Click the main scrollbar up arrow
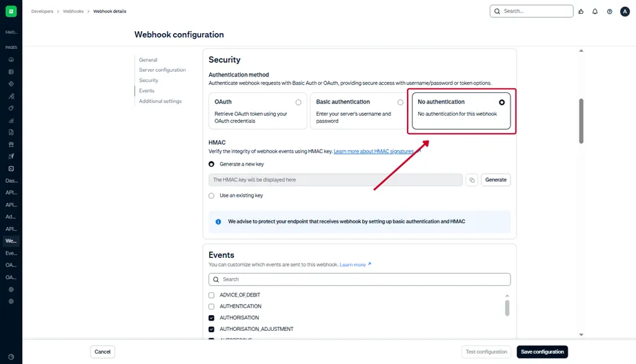Image resolution: width=636 pixels, height=364 pixels. tap(582, 50)
